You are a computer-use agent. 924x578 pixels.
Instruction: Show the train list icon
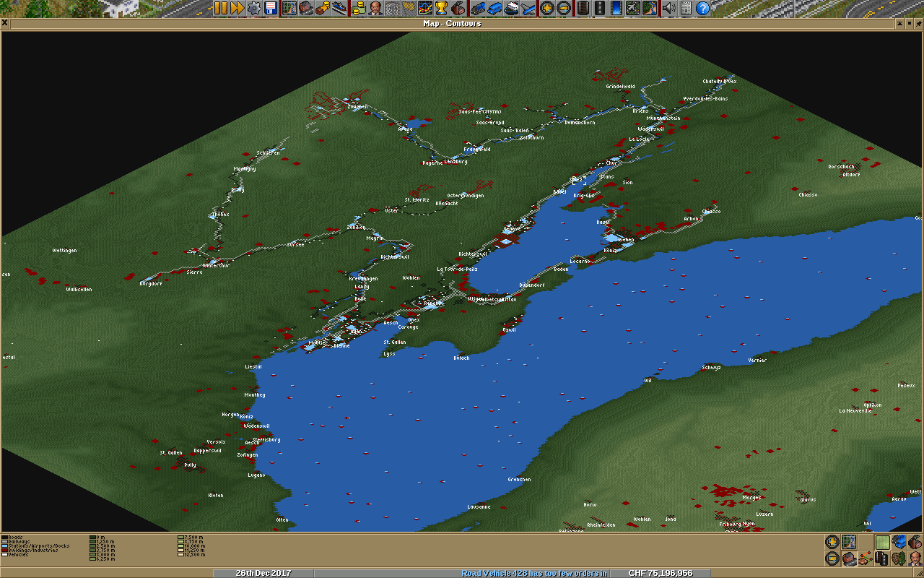[x=478, y=9]
